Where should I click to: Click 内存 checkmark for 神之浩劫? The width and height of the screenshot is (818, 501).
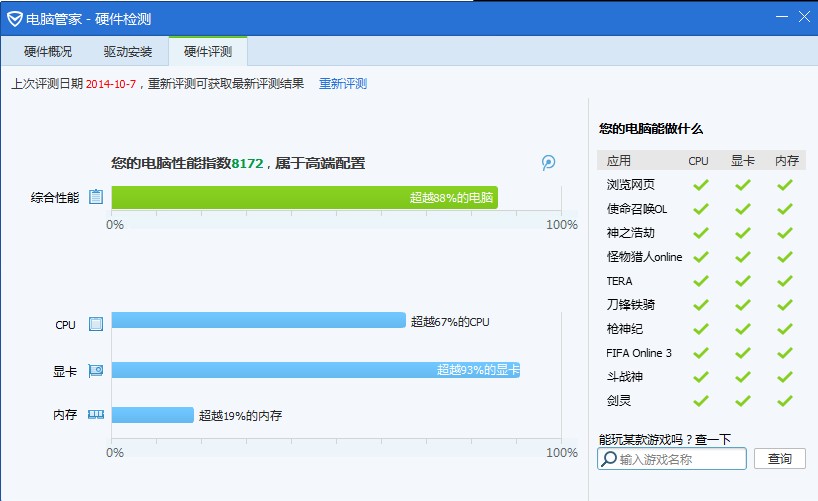[785, 233]
